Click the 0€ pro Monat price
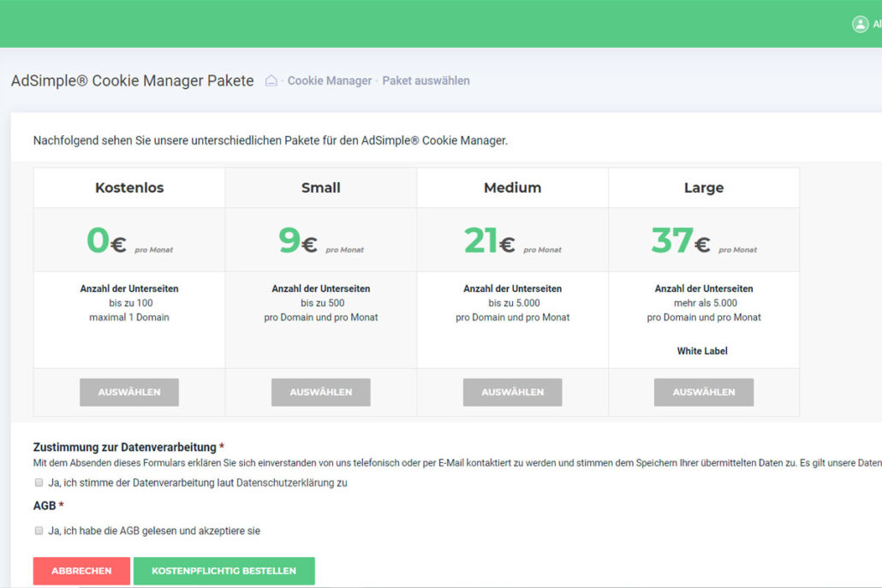Image resolution: width=882 pixels, height=588 pixels. 128,241
